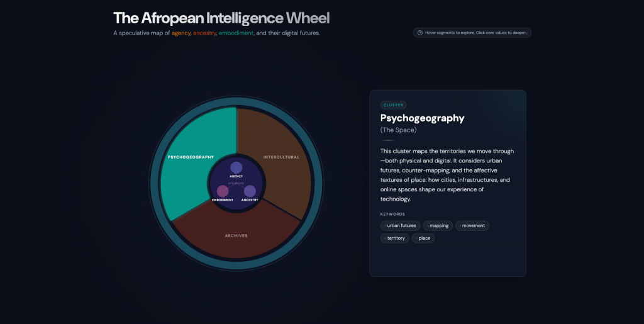Open the Ancestry core value node
The image size is (644, 324).
(250, 191)
